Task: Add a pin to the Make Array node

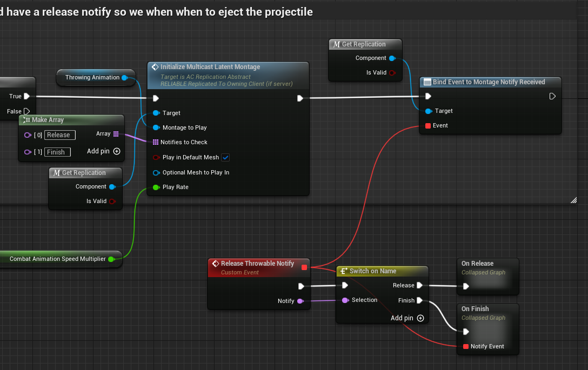Action: [x=116, y=151]
